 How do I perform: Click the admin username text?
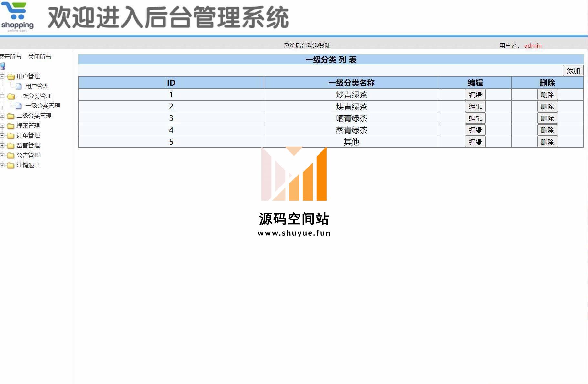[x=533, y=46]
